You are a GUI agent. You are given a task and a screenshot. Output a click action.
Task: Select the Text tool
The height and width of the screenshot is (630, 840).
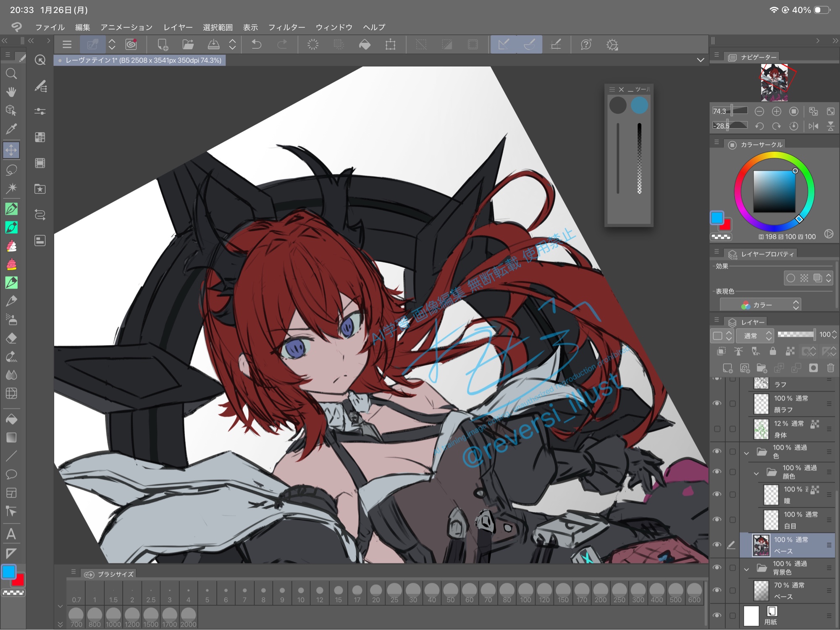pos(11,534)
